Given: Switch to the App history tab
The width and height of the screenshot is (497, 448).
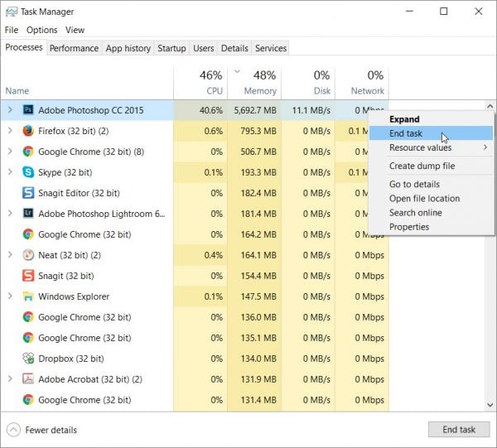Looking at the screenshot, I should [128, 48].
